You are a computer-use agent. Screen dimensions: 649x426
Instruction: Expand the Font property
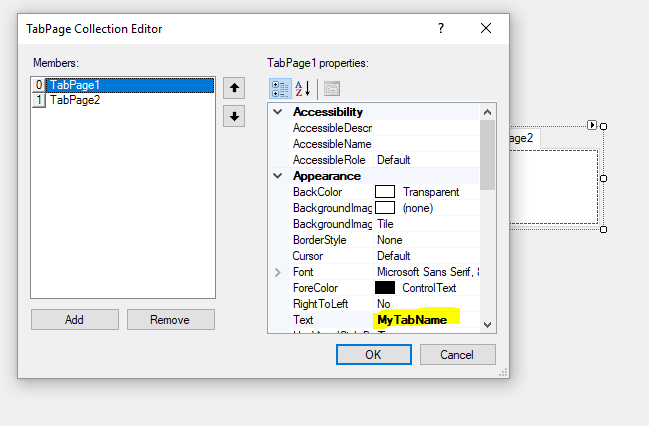point(278,272)
